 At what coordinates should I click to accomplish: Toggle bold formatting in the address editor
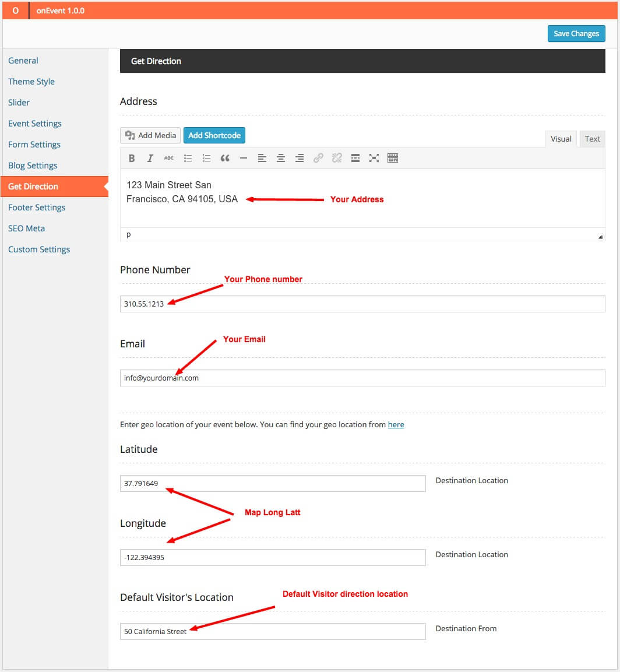click(132, 158)
